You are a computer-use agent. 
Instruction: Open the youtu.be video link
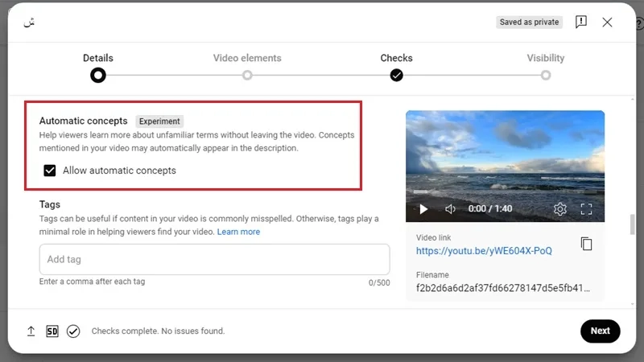(484, 251)
